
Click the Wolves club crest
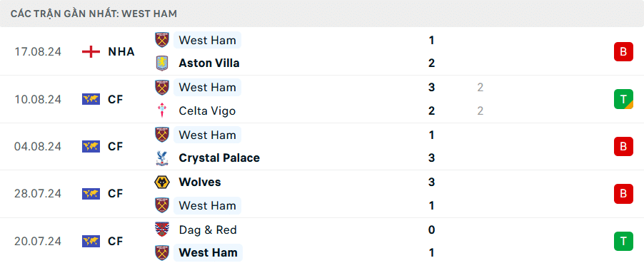[162, 182]
